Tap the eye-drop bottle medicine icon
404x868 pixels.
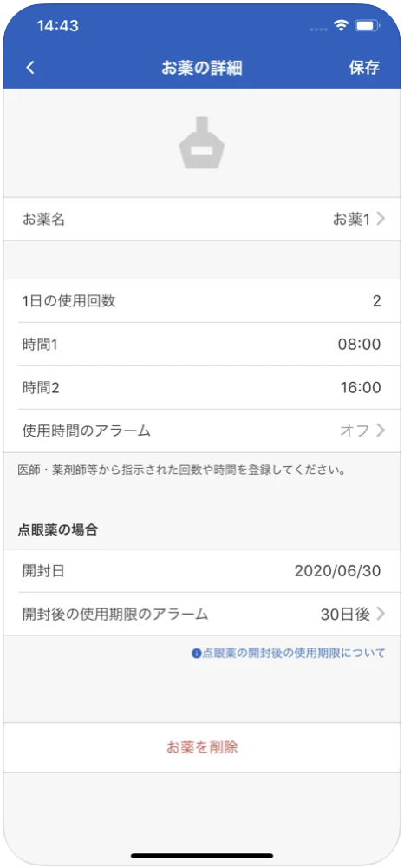point(202,142)
